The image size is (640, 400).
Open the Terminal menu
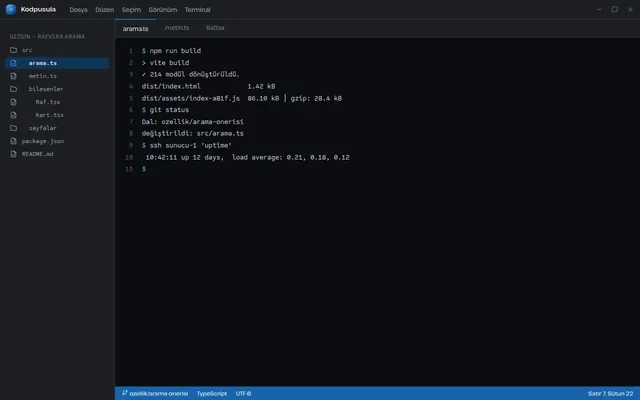point(197,9)
